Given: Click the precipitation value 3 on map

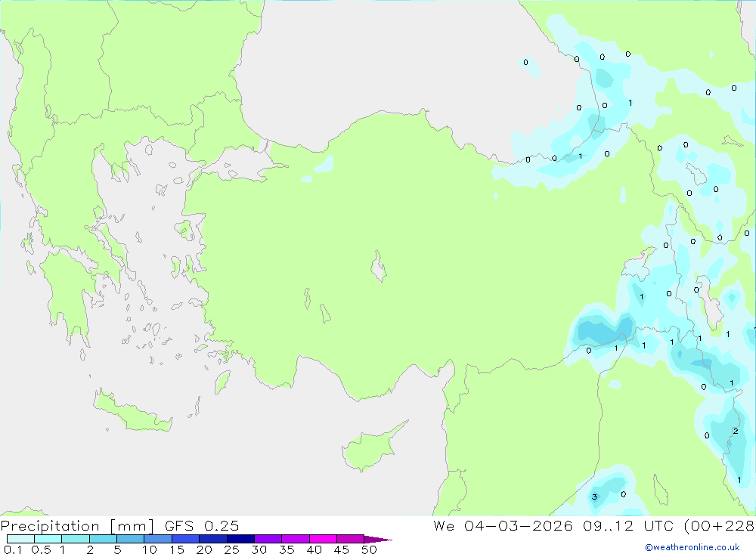Looking at the screenshot, I should tap(594, 497).
